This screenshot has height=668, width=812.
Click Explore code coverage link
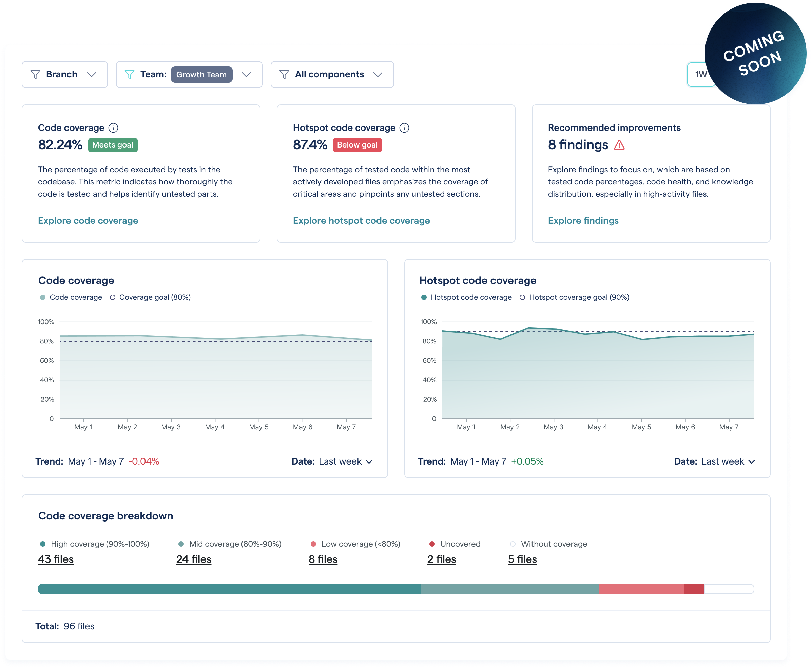tap(88, 220)
